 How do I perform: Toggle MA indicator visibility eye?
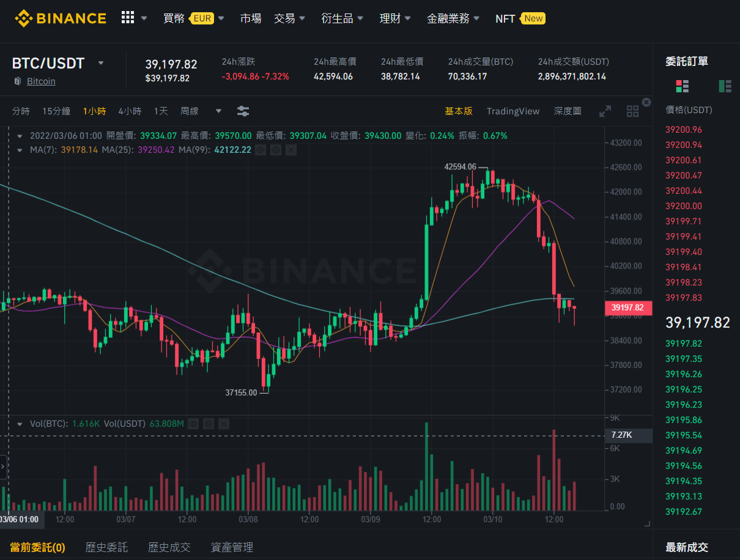point(261,149)
